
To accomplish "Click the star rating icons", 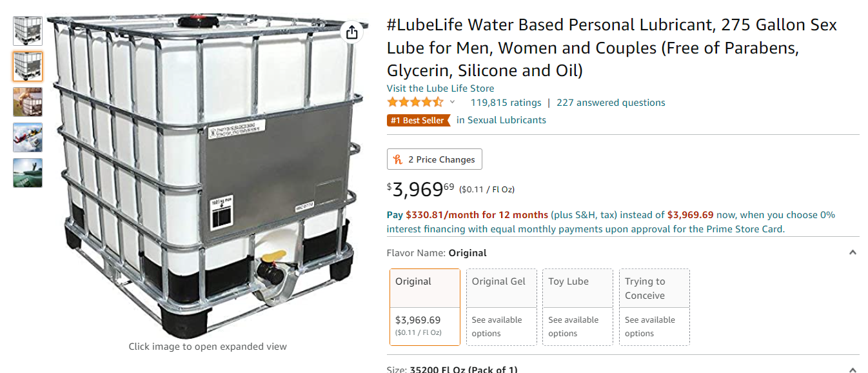I will tap(415, 102).
